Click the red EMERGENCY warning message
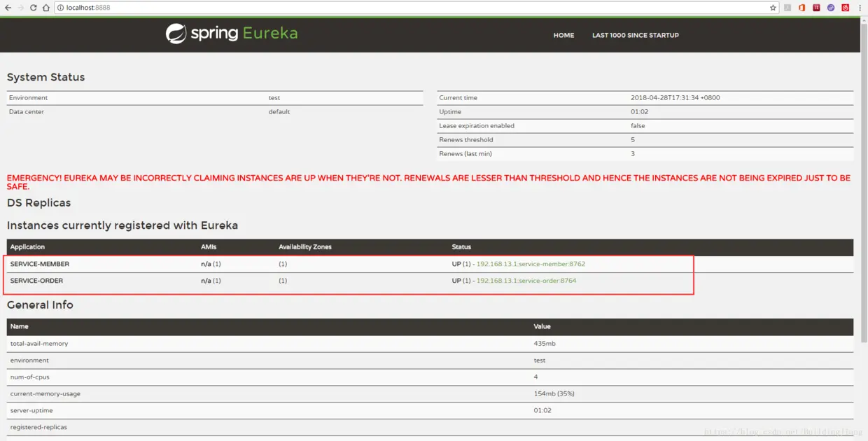The height and width of the screenshot is (441, 868). 428,182
